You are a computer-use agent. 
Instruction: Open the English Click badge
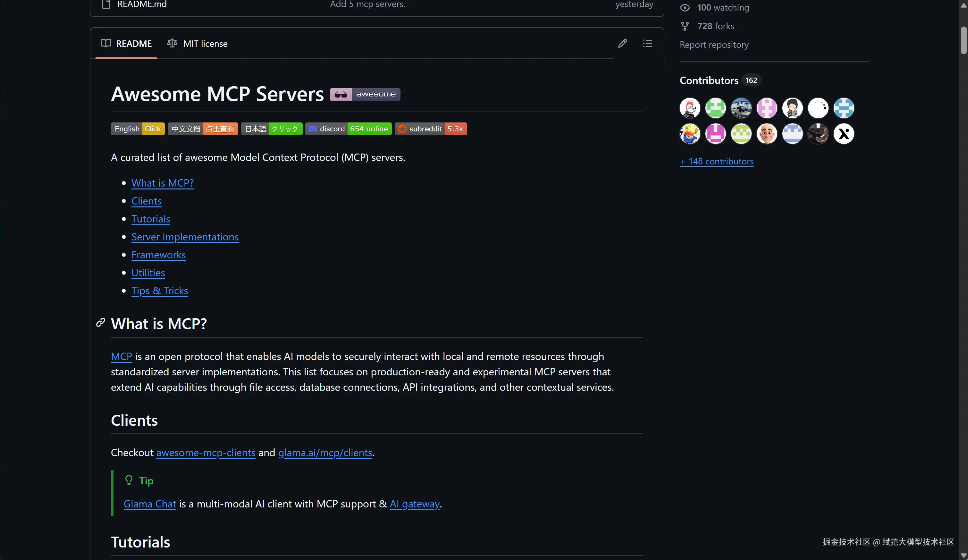coord(138,129)
